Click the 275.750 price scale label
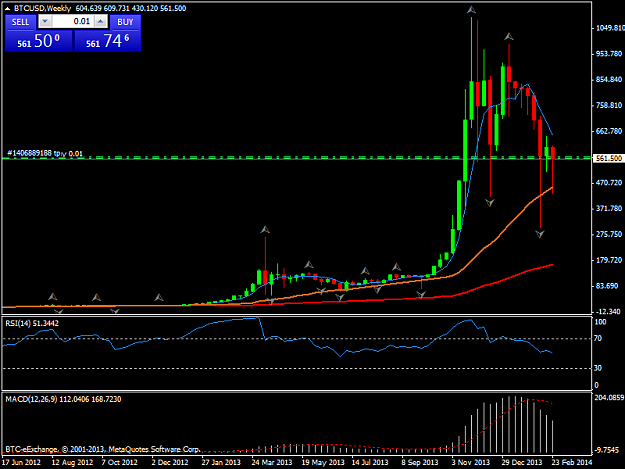This screenshot has width=625, height=469. click(x=609, y=234)
